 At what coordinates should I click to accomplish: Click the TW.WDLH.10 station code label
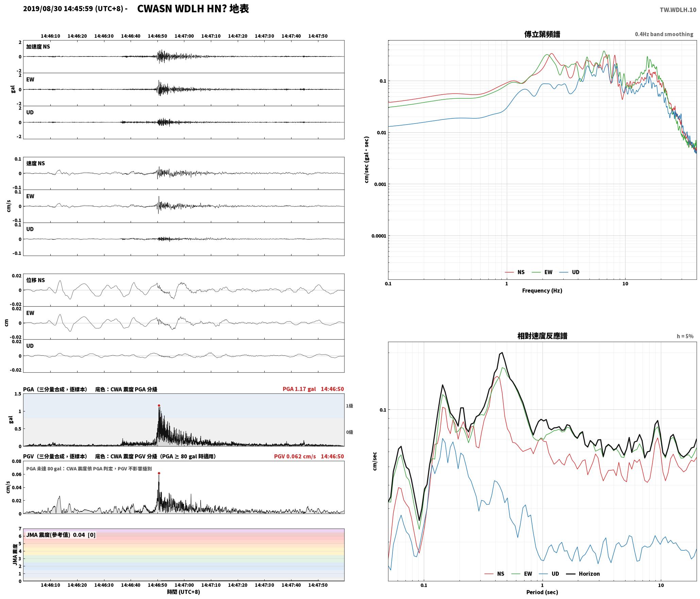678,10
